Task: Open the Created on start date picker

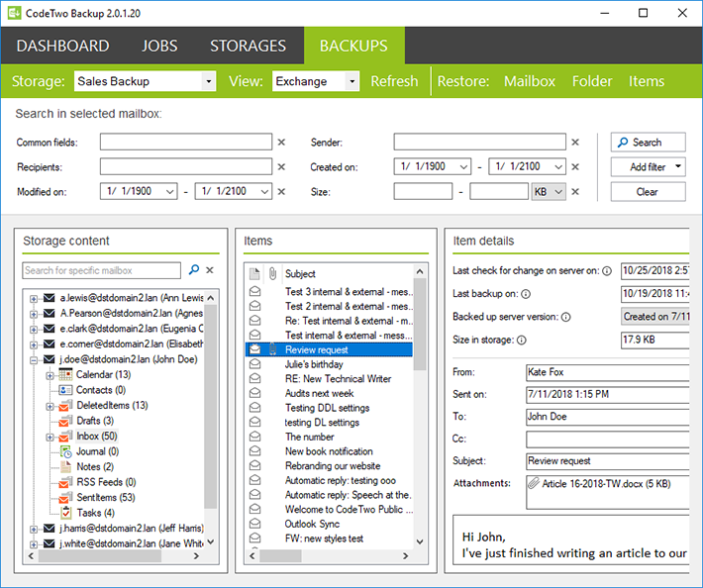Action: pos(463,166)
